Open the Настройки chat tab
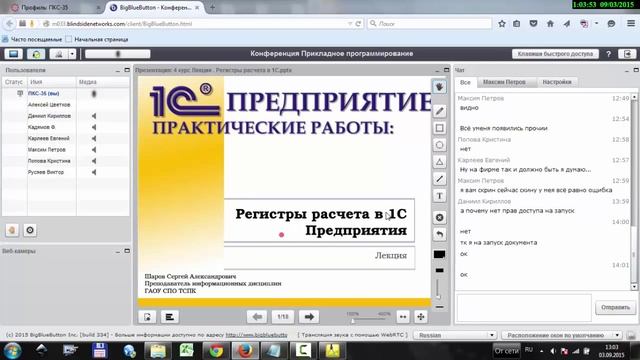 click(x=557, y=82)
